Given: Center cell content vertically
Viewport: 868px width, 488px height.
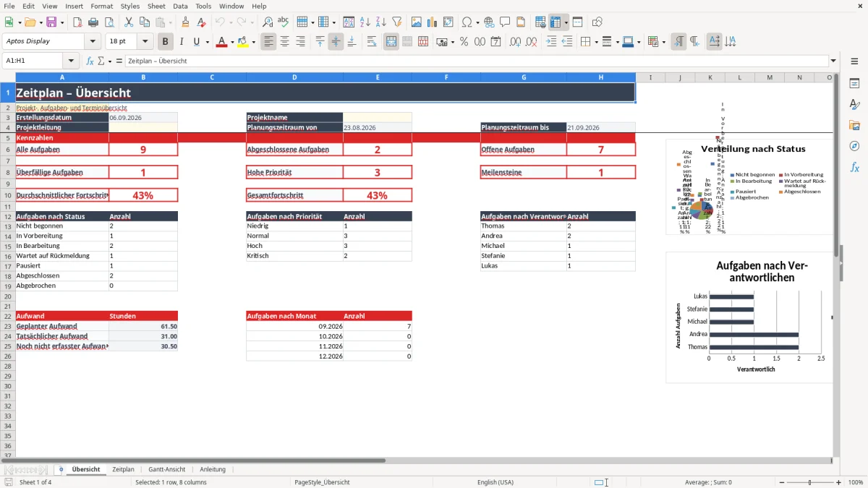Looking at the screenshot, I should pos(336,42).
